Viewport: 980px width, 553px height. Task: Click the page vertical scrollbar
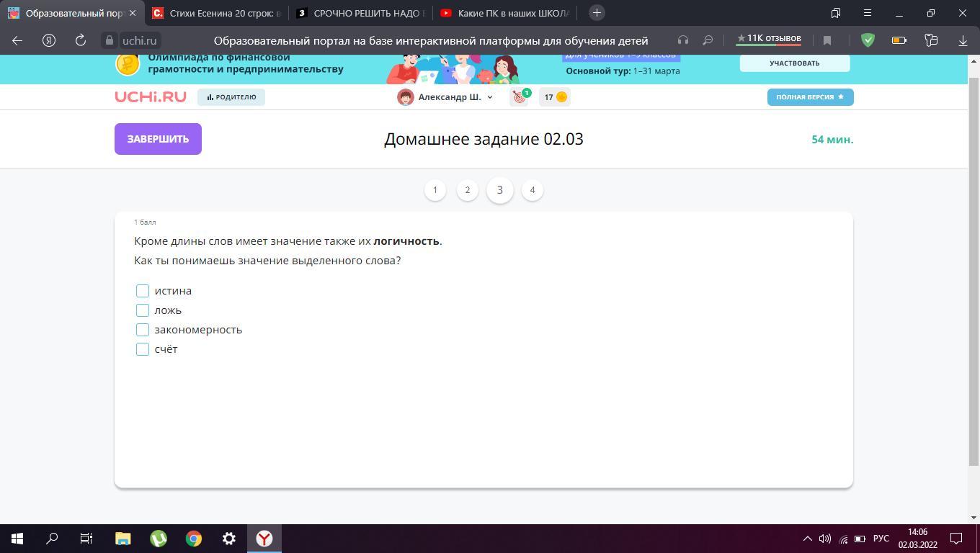[974, 270]
